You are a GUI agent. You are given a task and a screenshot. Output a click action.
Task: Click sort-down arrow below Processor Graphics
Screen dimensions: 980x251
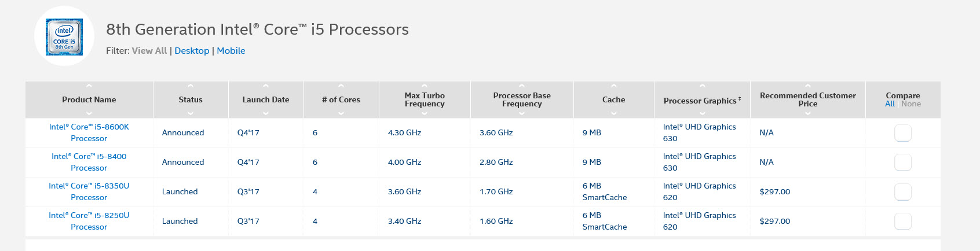703,113
